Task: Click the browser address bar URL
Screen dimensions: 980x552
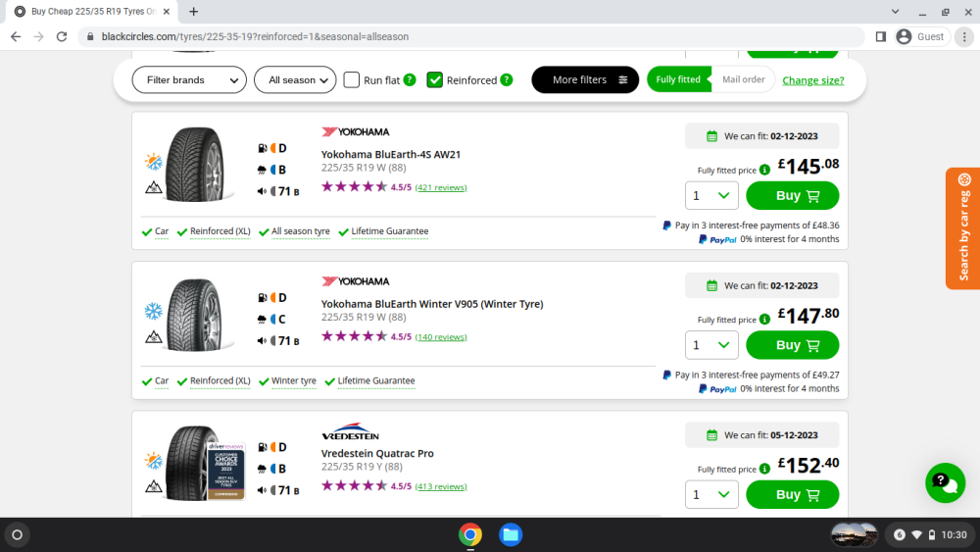Action: coord(255,37)
